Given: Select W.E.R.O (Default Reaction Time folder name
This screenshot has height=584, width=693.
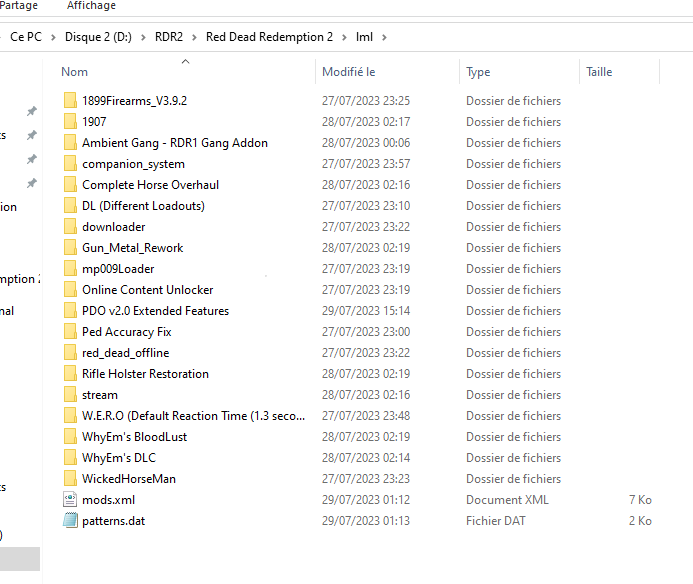Looking at the screenshot, I should (194, 416).
